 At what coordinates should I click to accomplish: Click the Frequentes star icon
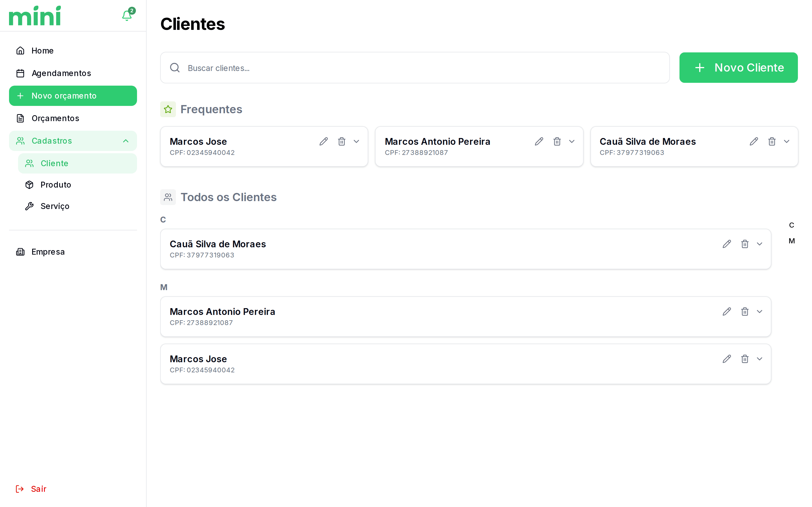coord(168,109)
